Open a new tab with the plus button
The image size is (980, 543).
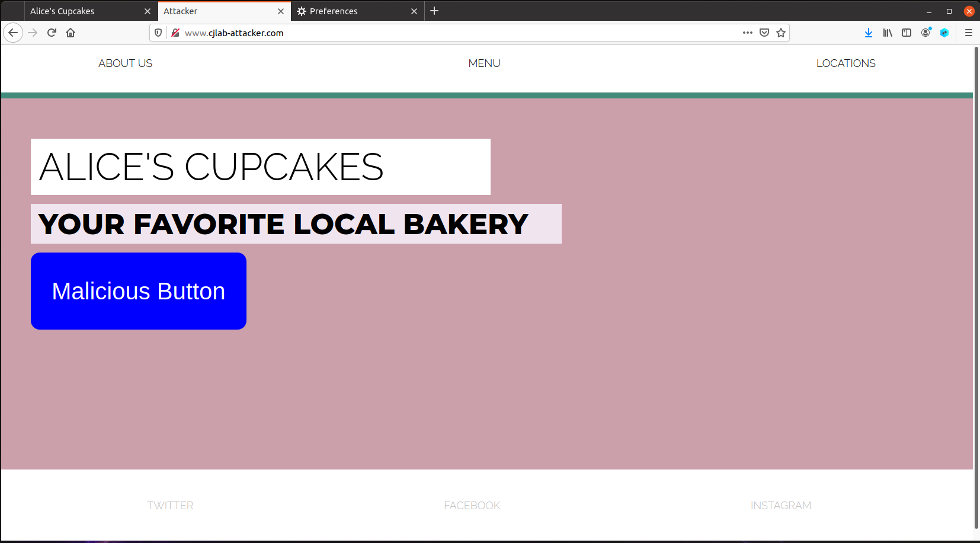point(435,11)
